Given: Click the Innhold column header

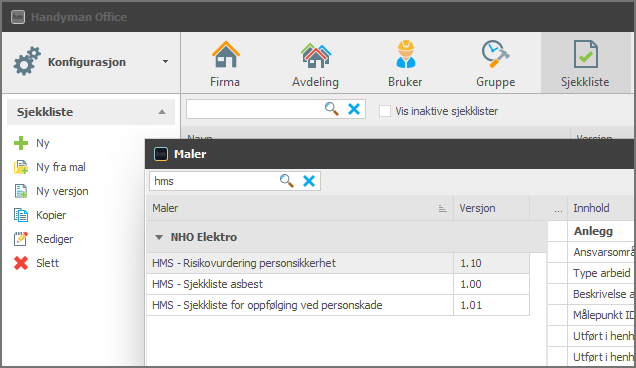Looking at the screenshot, I should [601, 208].
